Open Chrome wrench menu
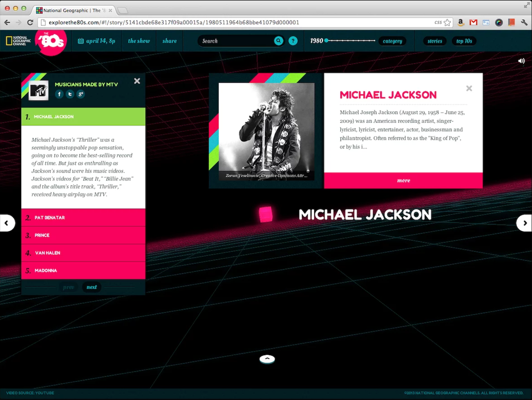Screen dimensions: 532x400 point(524,22)
